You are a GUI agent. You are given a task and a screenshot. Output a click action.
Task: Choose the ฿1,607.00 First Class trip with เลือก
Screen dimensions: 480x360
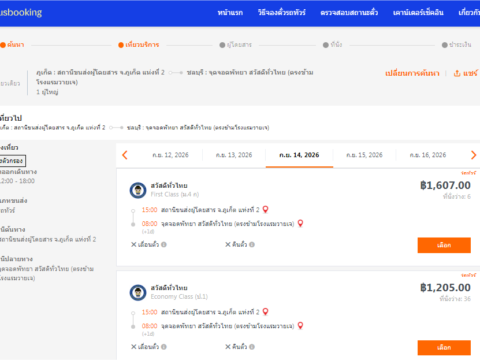click(x=444, y=245)
